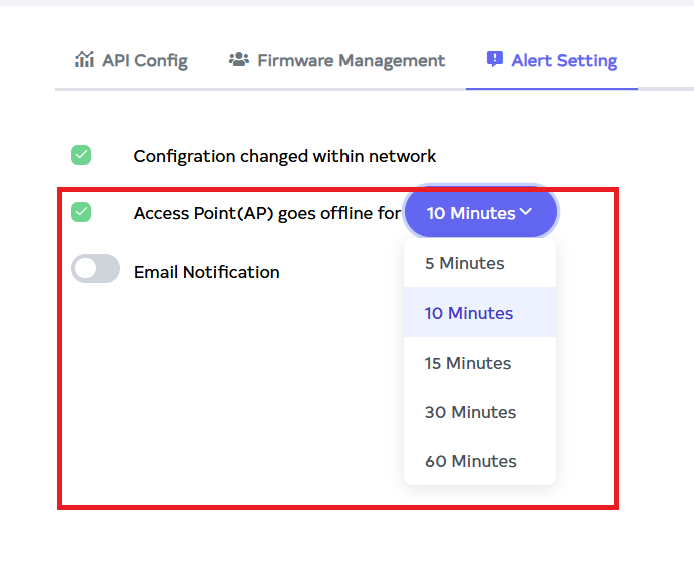Click the API Config chart icon
This screenshot has height=582, width=694.
tap(84, 59)
